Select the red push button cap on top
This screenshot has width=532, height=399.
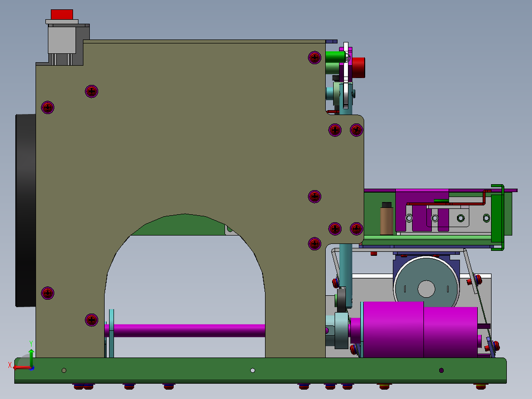point(62,15)
